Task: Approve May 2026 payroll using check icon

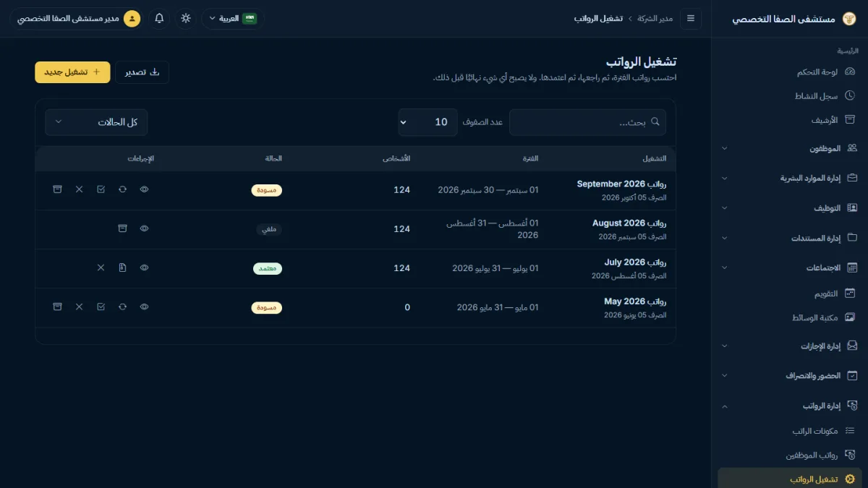Action: point(101,307)
